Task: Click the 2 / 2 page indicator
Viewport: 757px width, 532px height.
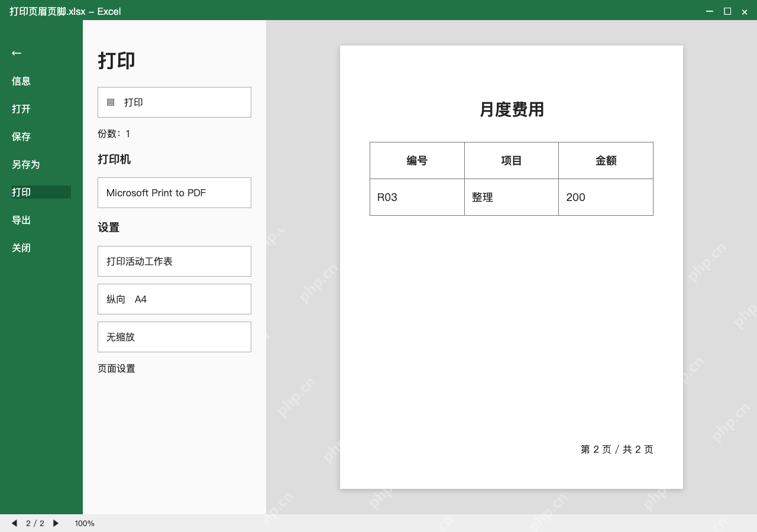Action: point(35,523)
